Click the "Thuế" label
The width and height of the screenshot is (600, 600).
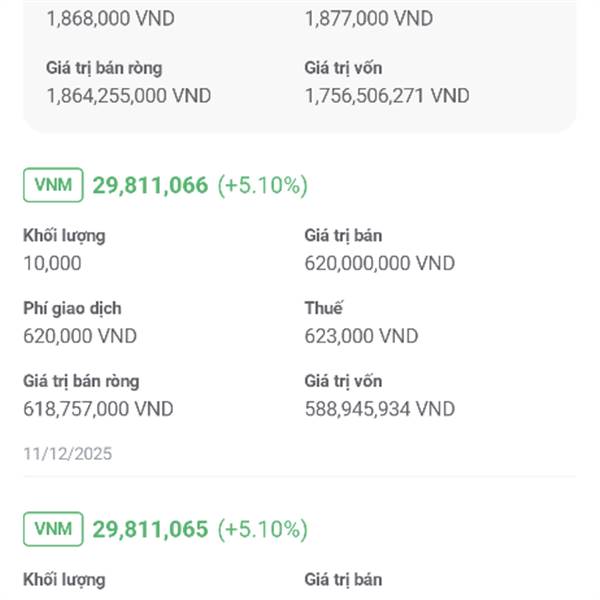(x=324, y=309)
